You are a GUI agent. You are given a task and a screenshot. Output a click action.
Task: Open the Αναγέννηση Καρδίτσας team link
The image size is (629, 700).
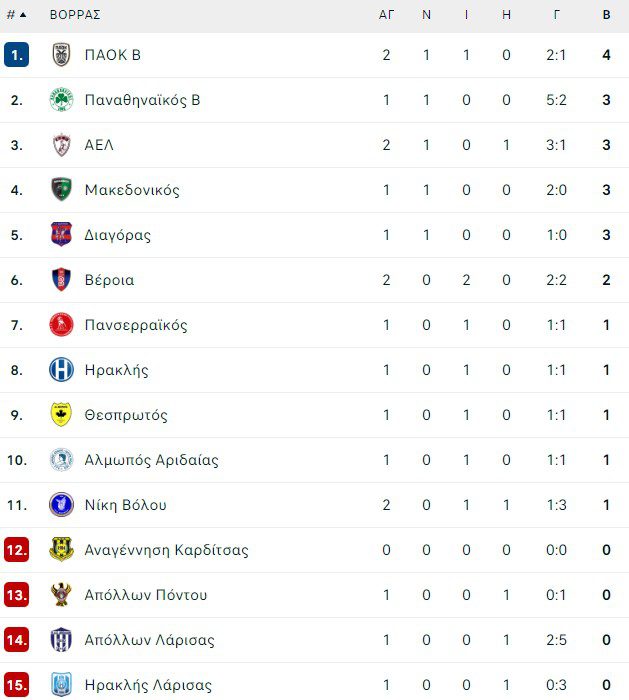(166, 550)
